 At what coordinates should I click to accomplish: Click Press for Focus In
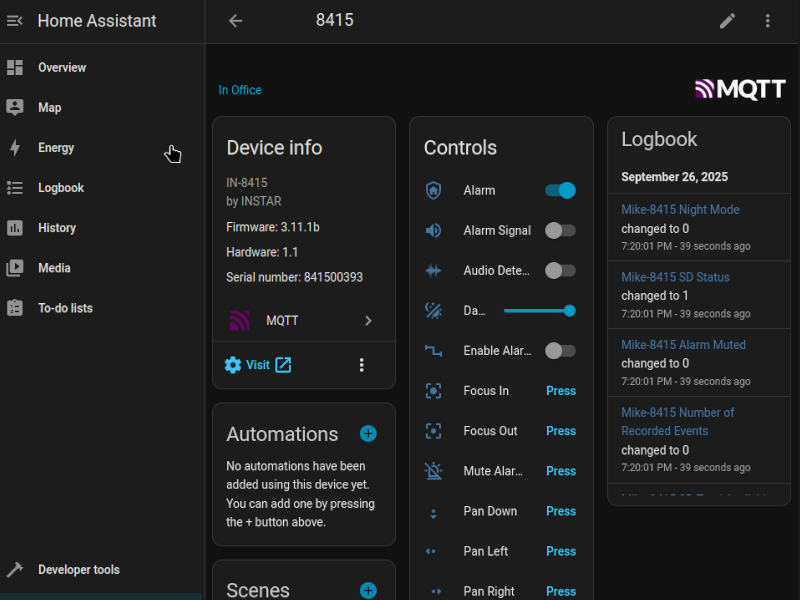click(561, 391)
